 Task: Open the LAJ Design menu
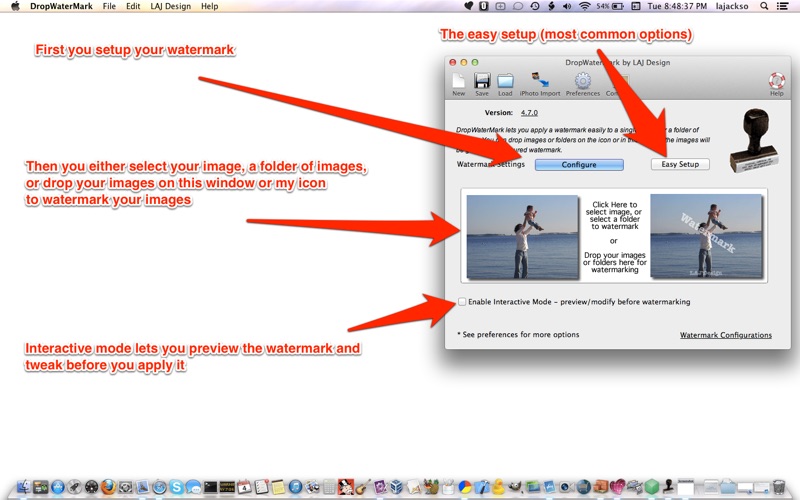click(x=170, y=6)
